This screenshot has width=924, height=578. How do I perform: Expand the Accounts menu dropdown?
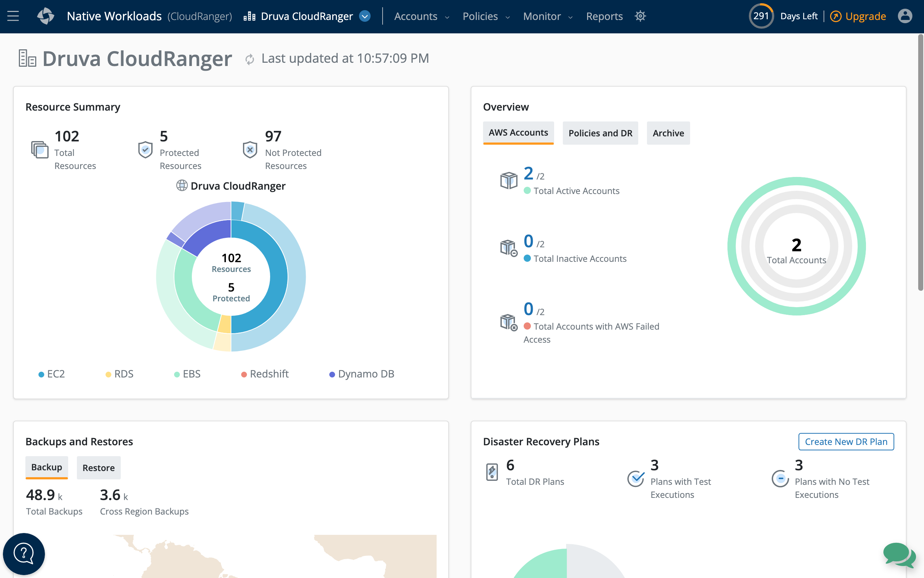[421, 16]
